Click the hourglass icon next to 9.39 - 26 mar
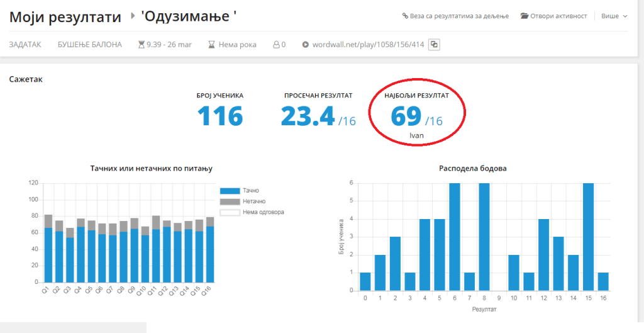The height and width of the screenshot is (333, 644). [141, 45]
